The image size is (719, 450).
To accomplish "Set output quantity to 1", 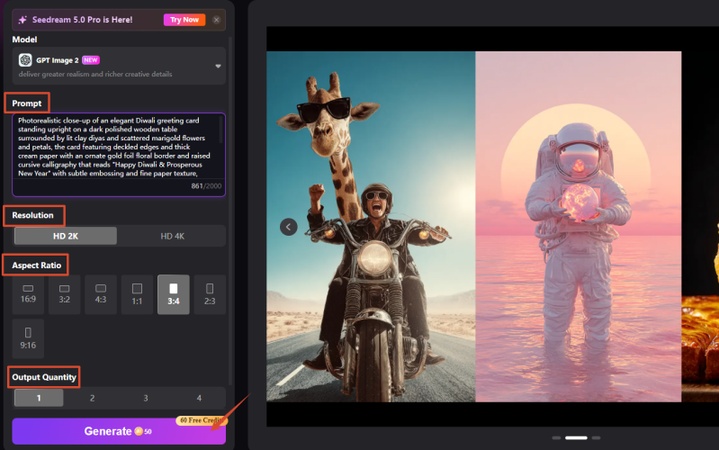I will pos(39,398).
